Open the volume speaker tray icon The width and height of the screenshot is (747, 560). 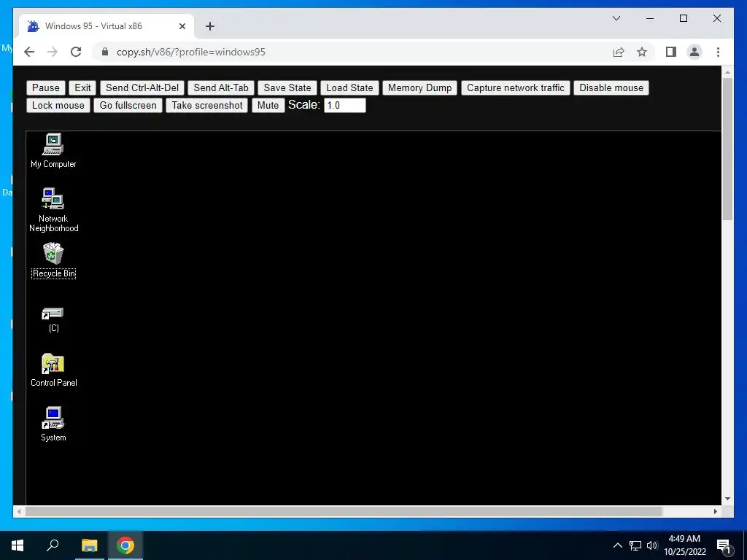tap(652, 545)
